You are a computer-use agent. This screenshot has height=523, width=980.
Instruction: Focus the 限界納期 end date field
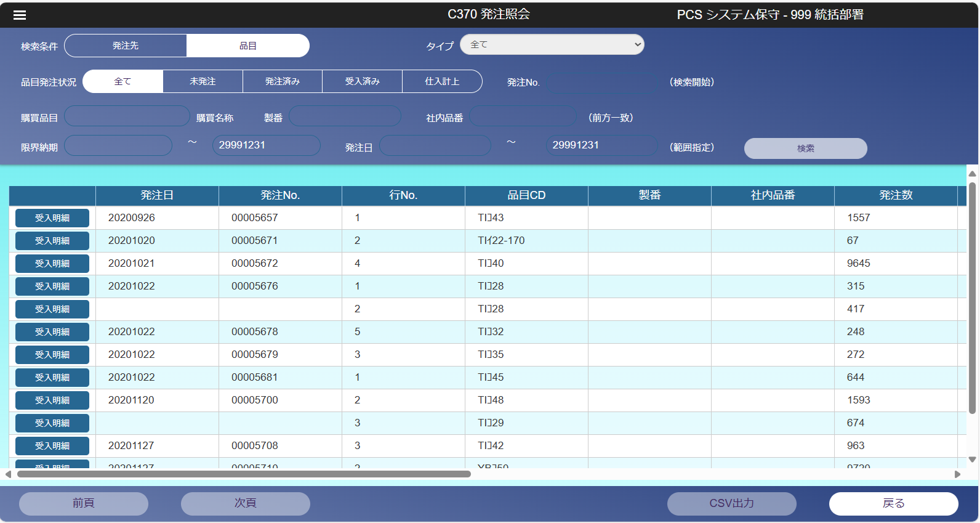(266, 145)
